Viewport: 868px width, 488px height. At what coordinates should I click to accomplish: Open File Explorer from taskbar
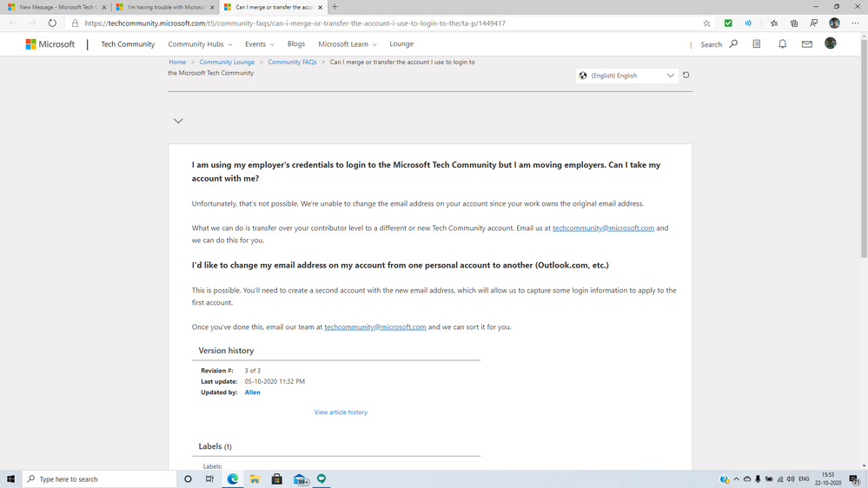tap(255, 479)
